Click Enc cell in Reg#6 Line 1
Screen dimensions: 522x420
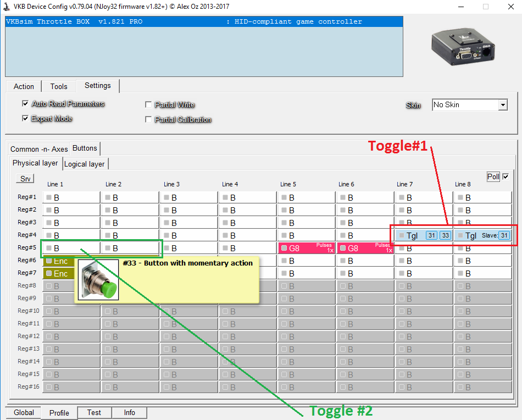coord(59,261)
